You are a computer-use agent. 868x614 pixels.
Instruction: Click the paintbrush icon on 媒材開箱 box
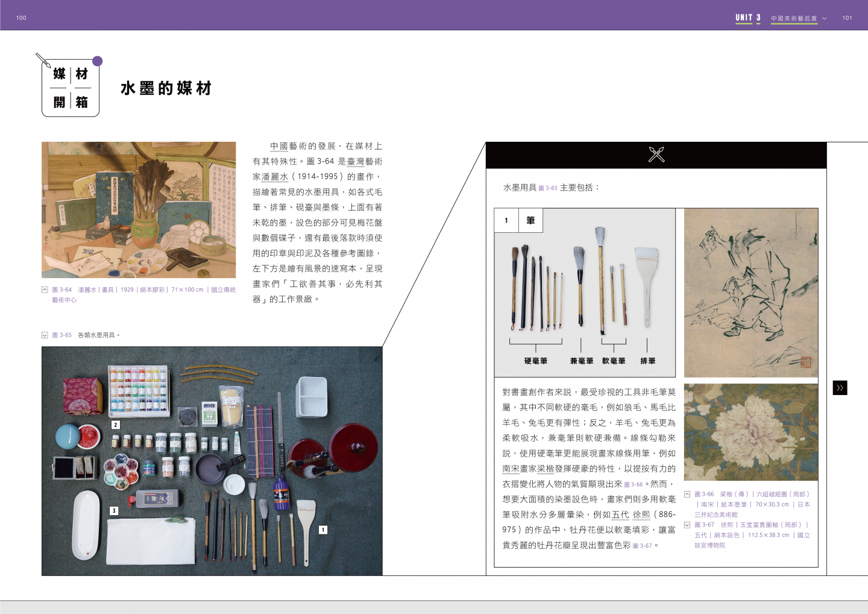coord(43,60)
